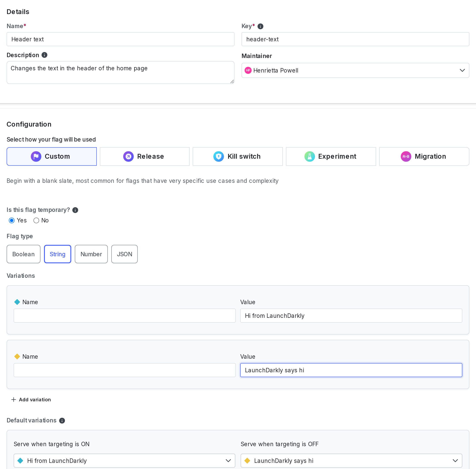Click the 'Configuration' heading
This screenshot has height=469, width=476.
coord(29,124)
